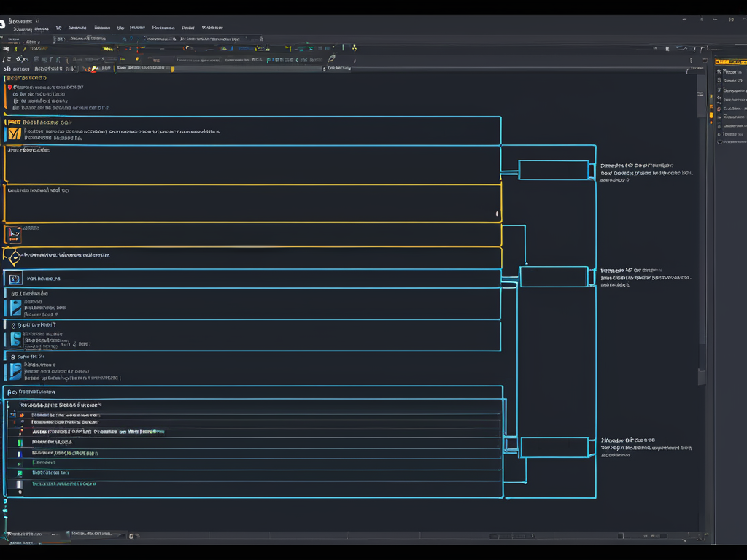747x560 pixels.
Task: Click the header row of the bottom list panel
Action: [253, 392]
